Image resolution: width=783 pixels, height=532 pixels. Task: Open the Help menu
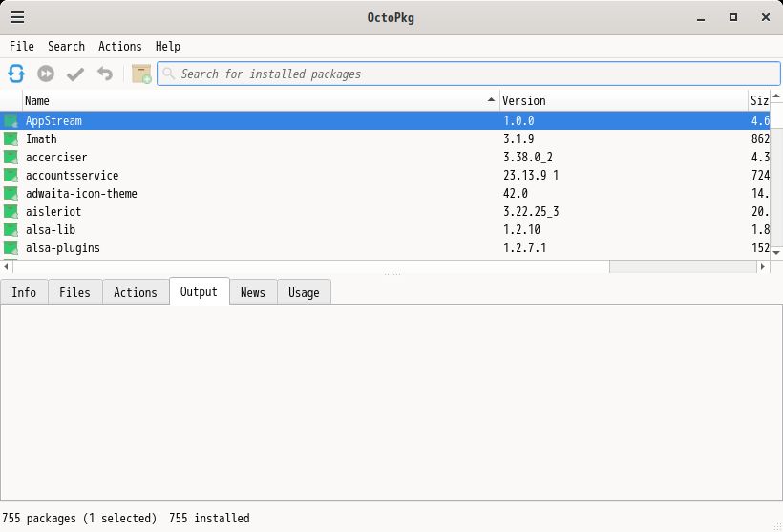tap(167, 47)
